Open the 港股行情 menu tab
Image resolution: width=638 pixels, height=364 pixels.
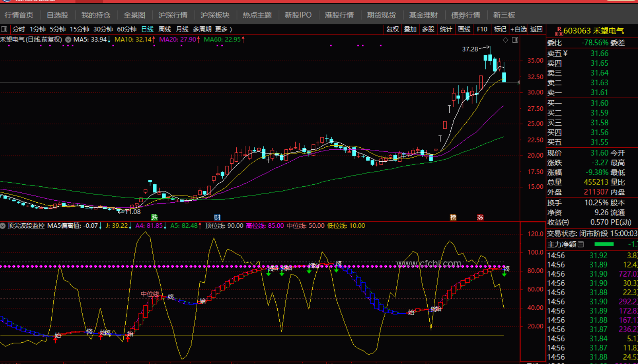[x=339, y=15]
